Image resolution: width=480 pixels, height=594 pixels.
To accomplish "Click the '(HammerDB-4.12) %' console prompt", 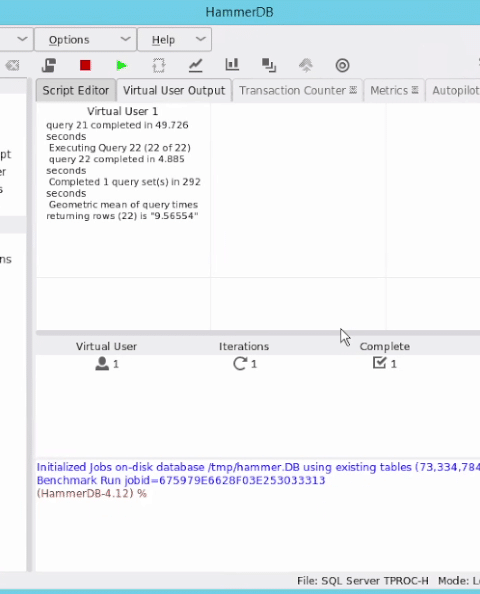I will click(92, 494).
